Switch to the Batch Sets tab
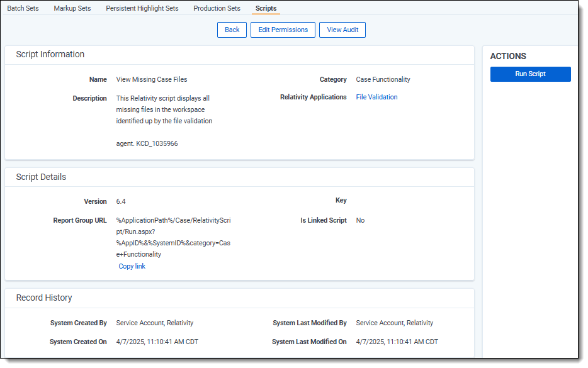 [23, 8]
